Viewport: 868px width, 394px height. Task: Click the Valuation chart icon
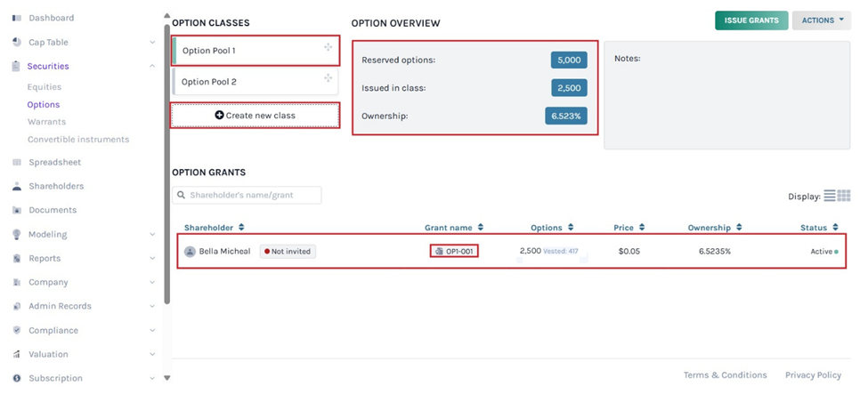point(17,354)
